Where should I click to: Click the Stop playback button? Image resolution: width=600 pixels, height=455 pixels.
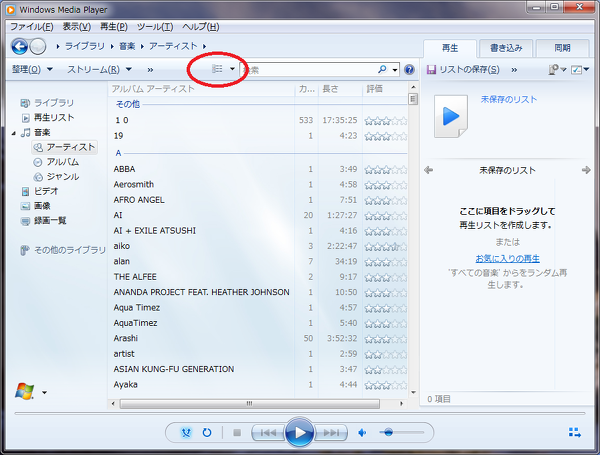[237, 433]
